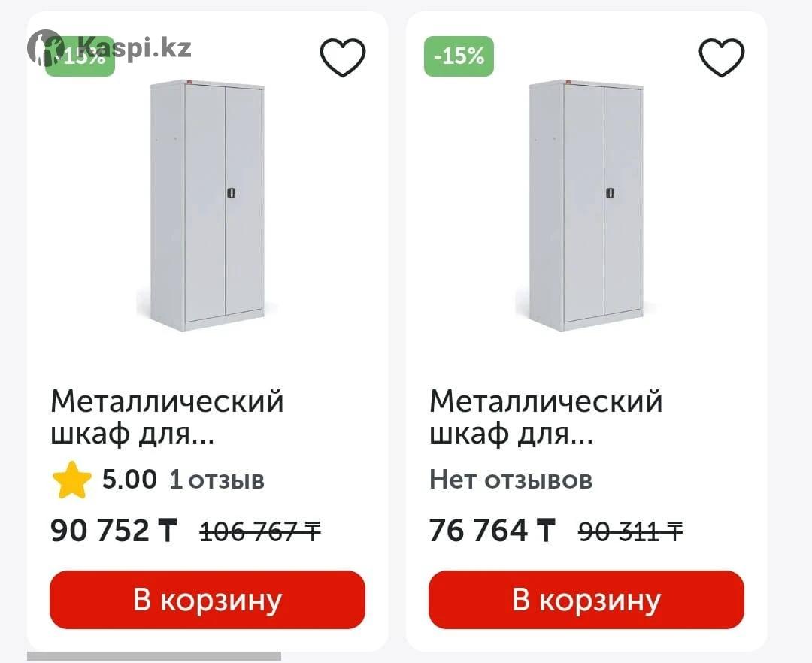Viewport: 812px width, 663px height.
Task: Open the left 'Металлический шкаф для…' title
Action: (x=167, y=417)
